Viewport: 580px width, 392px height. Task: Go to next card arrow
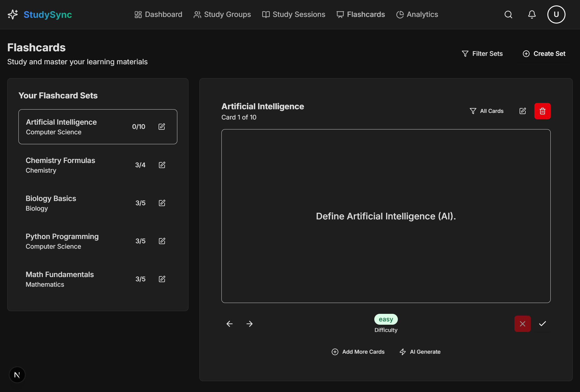(x=249, y=324)
